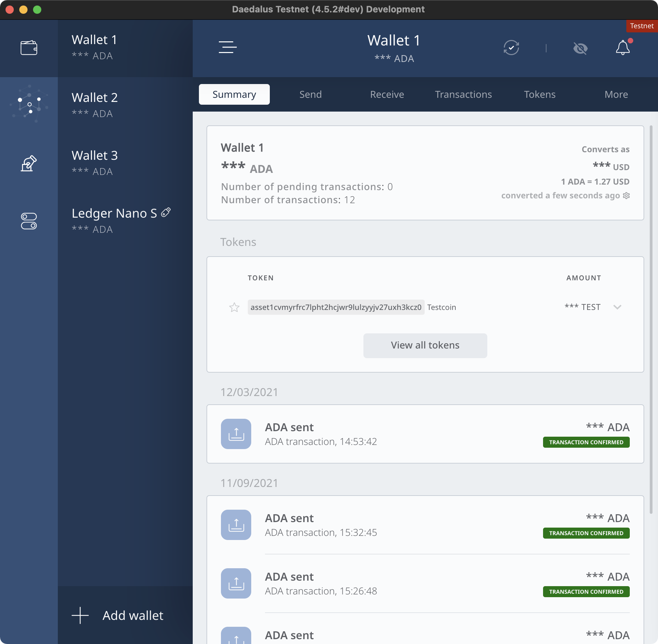Click the '*** TEST' token amount
Screen dimensions: 658x644
point(583,307)
